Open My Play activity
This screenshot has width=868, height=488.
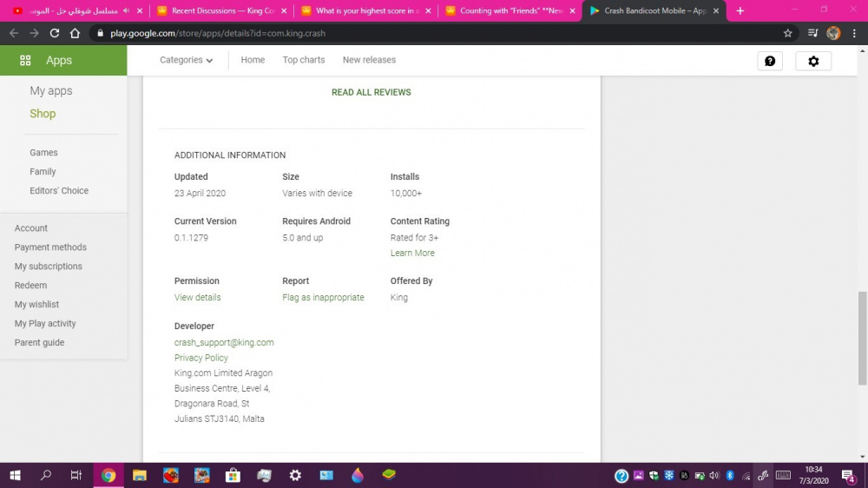(x=45, y=324)
